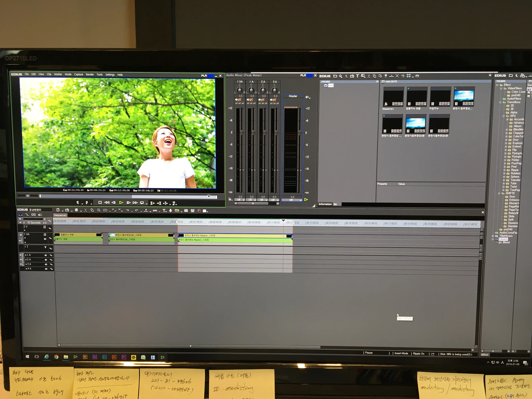Select the Sequence1 timeline tab

pos(60,215)
